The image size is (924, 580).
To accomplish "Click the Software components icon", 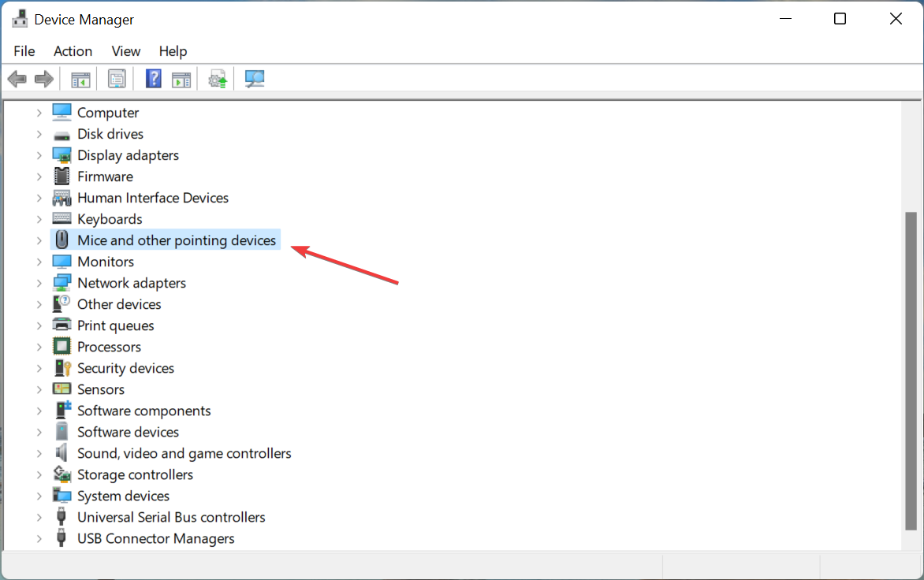I will [x=62, y=410].
